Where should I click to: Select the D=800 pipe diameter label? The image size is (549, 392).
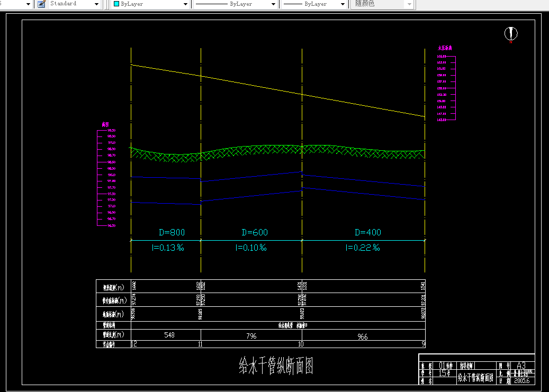pos(172,232)
